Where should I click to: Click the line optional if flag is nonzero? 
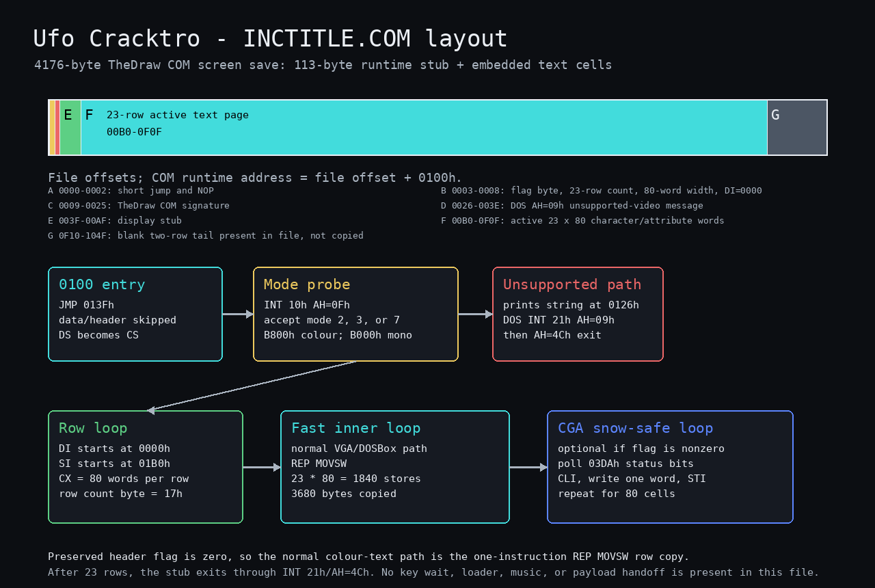click(641, 449)
